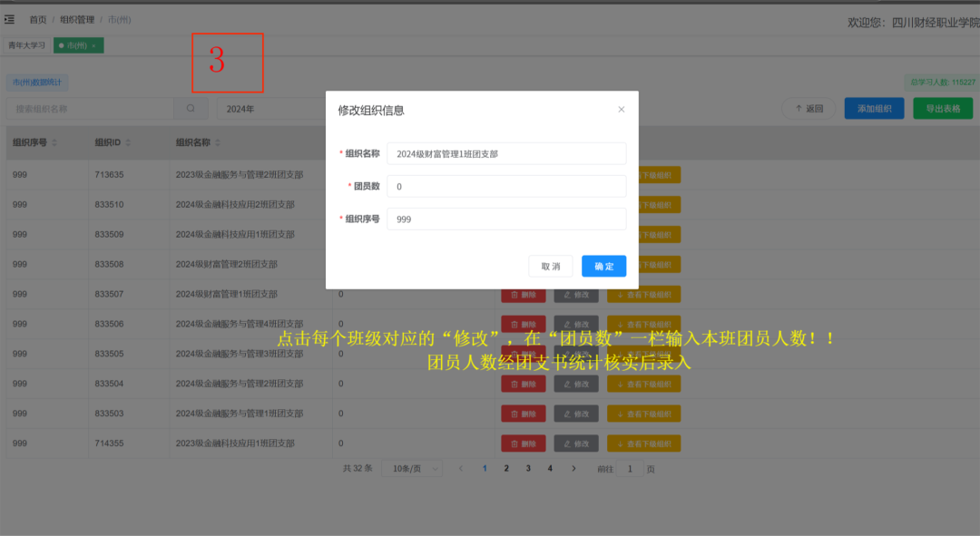980x536 pixels.
Task: Expand the 10条/页 page size dropdown
Action: pos(411,469)
